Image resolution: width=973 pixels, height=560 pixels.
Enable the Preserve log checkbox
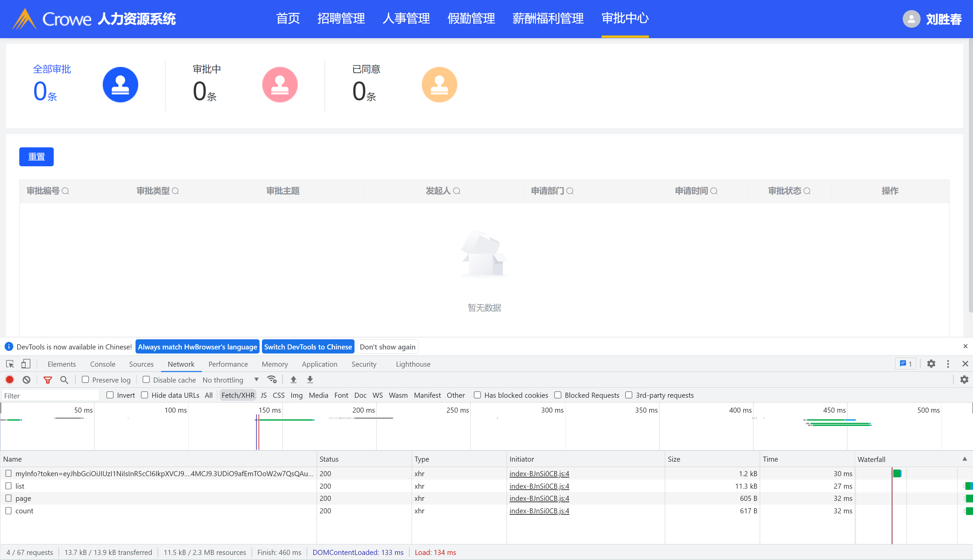click(x=86, y=380)
